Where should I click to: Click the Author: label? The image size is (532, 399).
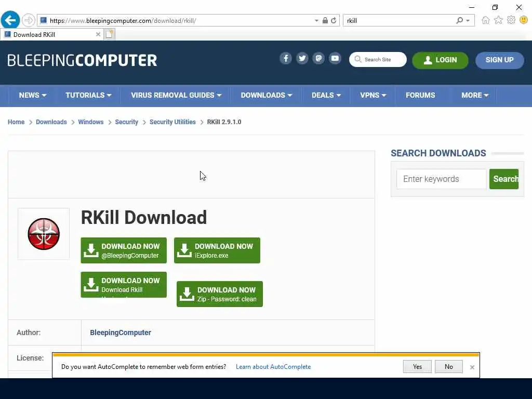click(29, 332)
